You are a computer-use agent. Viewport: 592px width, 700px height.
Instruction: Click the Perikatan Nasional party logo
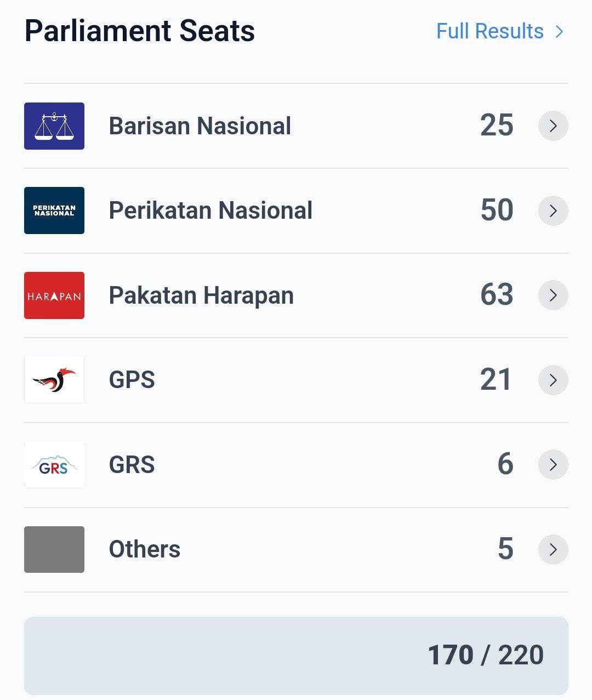(54, 210)
